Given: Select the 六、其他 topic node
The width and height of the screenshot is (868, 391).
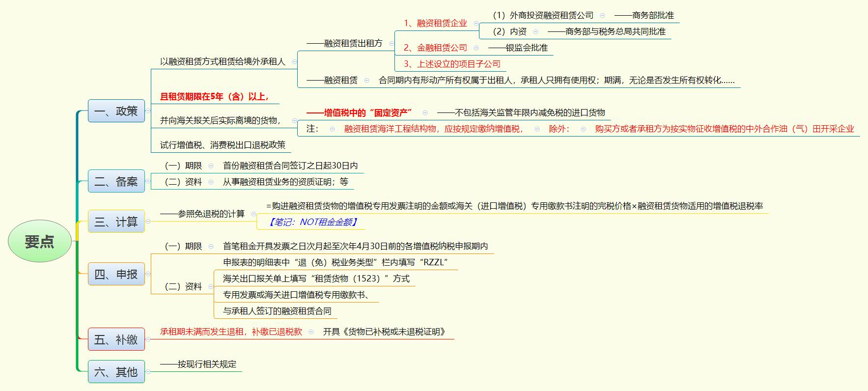Looking at the screenshot, I should click(x=116, y=372).
